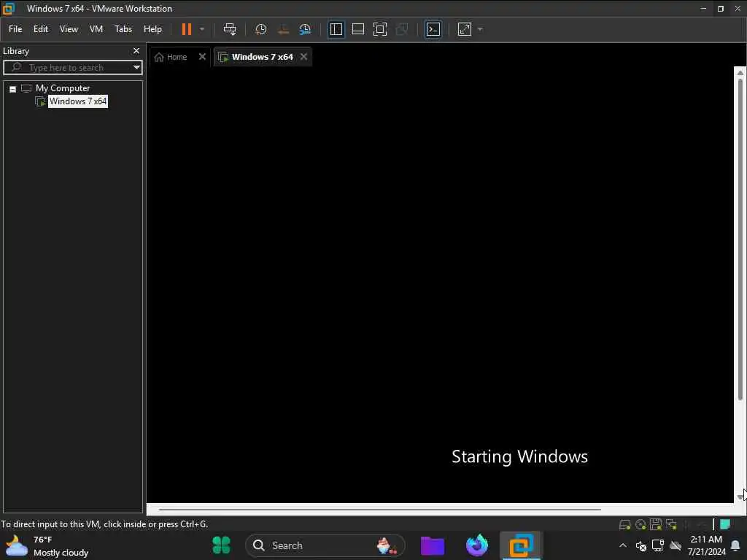Select Windows 7 x64 in Library tree
This screenshot has height=560, width=747.
(78, 101)
